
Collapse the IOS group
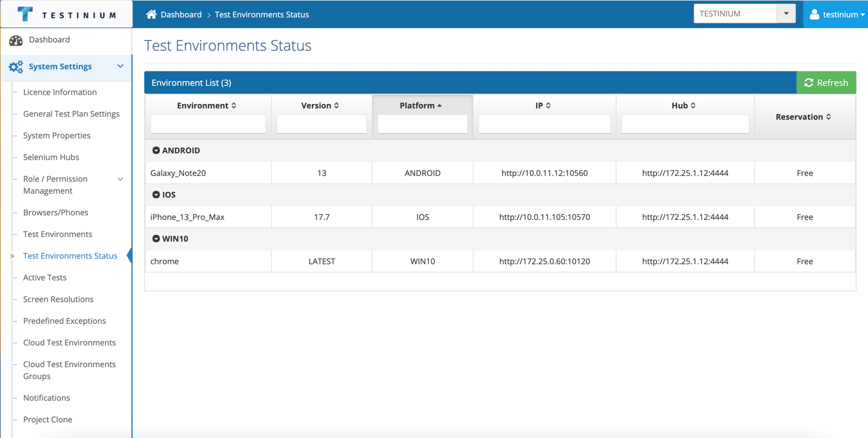156,195
